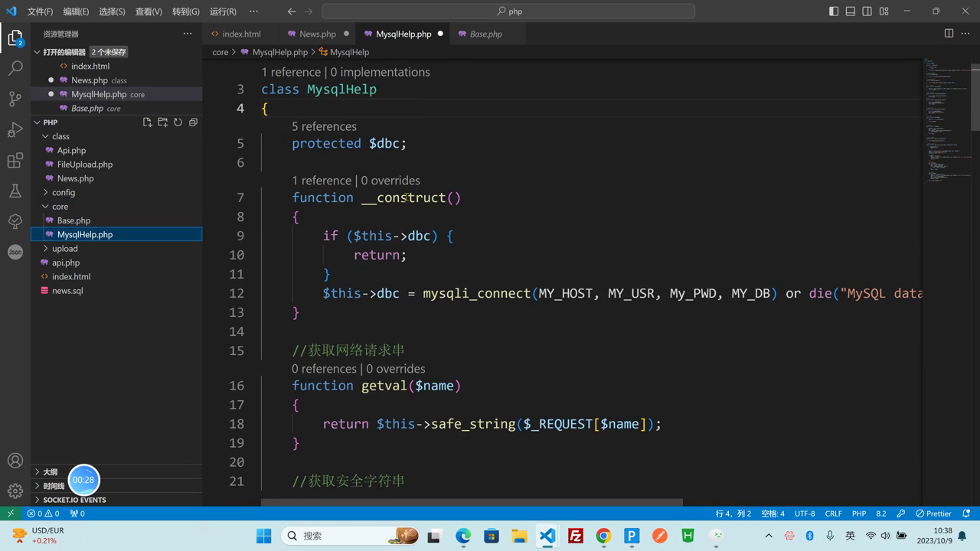Open the Go menu
The height and width of the screenshot is (551, 980).
[185, 11]
